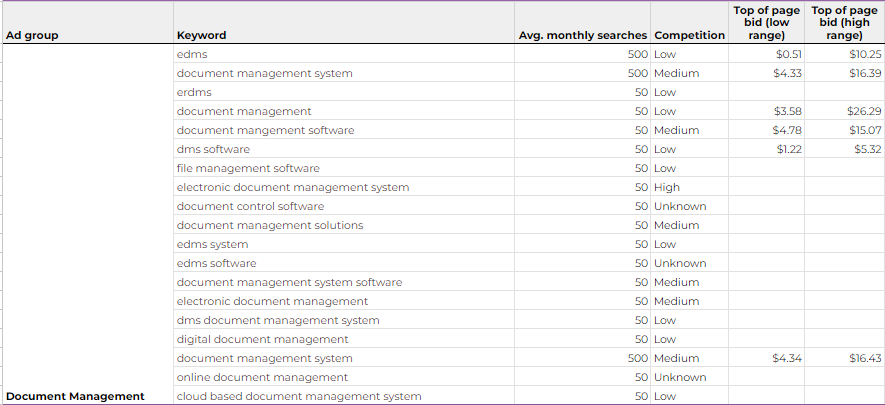Select the 'erdms' keyword cell

194,92
